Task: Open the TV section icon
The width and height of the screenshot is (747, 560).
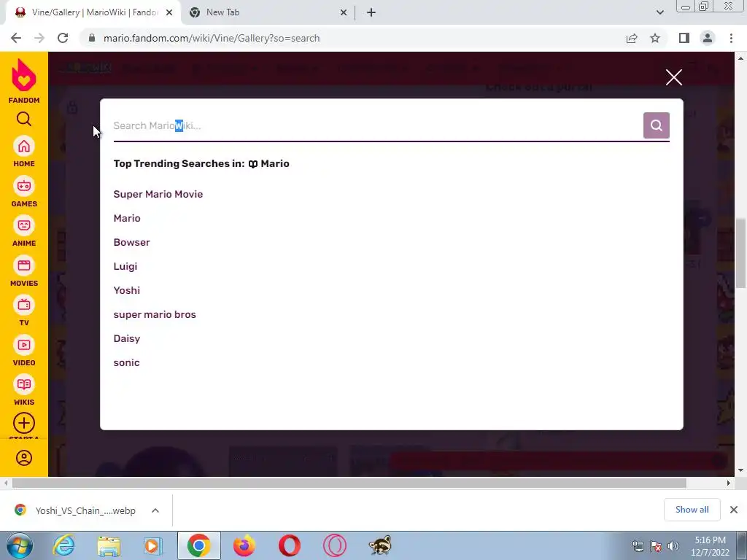Action: tap(24, 306)
